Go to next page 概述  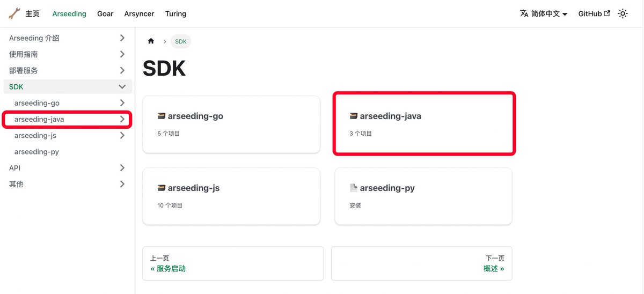point(422,263)
